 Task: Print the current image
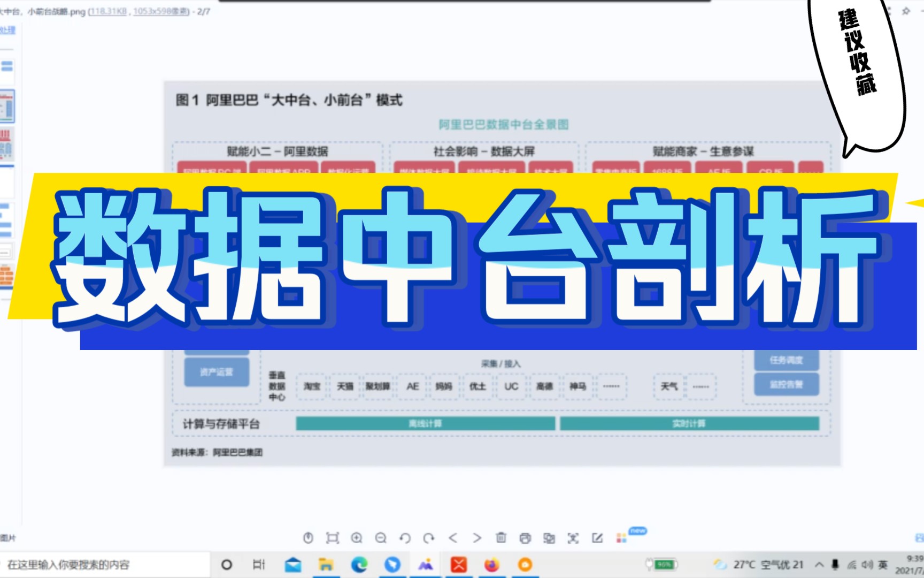pos(525,538)
